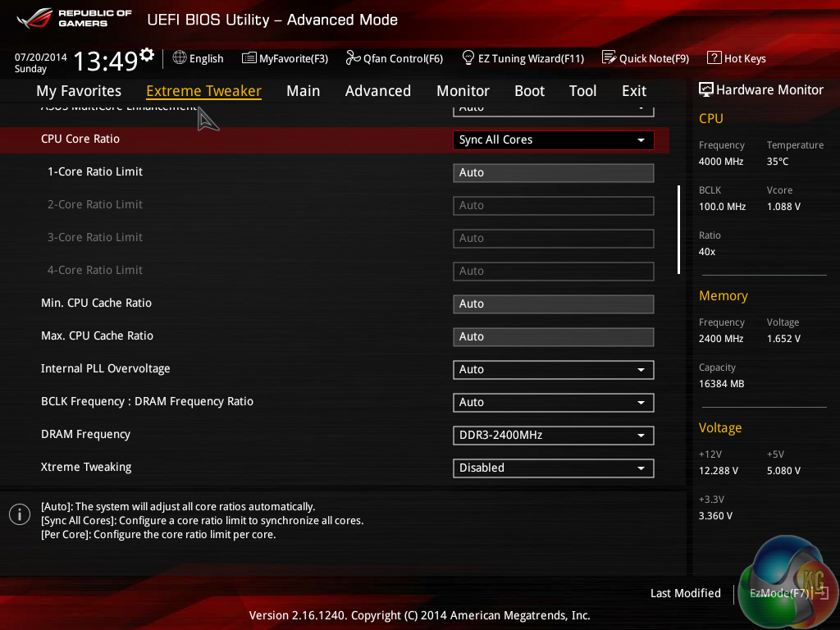This screenshot has height=630, width=840.
Task: Click the Republic of Gamers logo
Action: click(75, 18)
